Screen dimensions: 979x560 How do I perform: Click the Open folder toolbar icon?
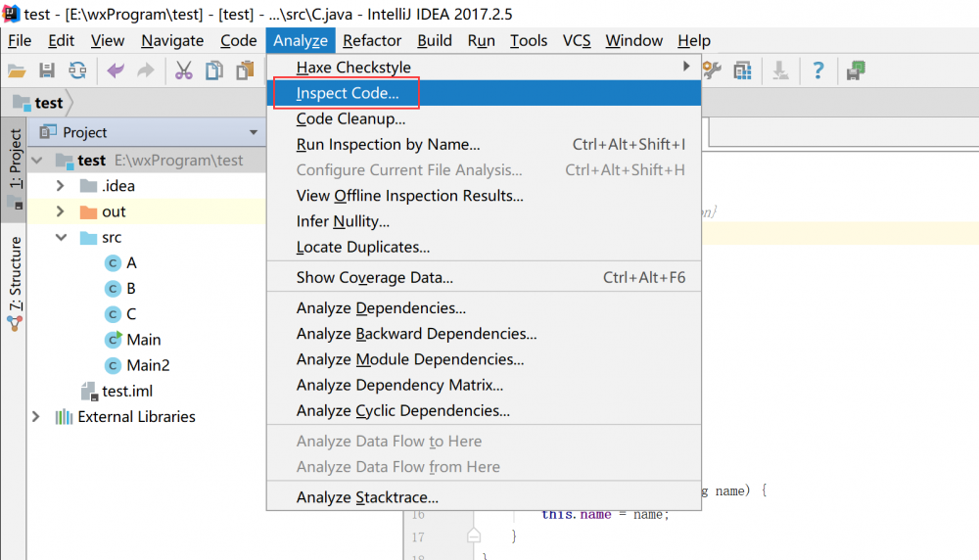point(17,70)
